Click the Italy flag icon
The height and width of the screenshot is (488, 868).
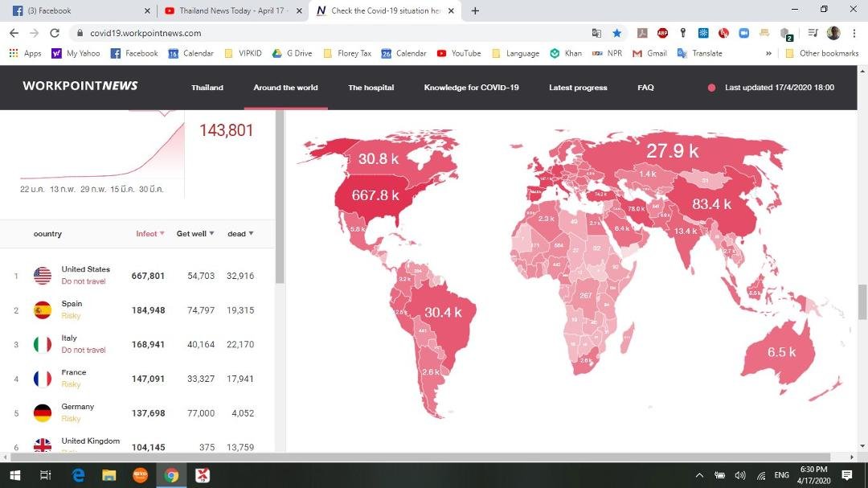pyautogui.click(x=43, y=344)
